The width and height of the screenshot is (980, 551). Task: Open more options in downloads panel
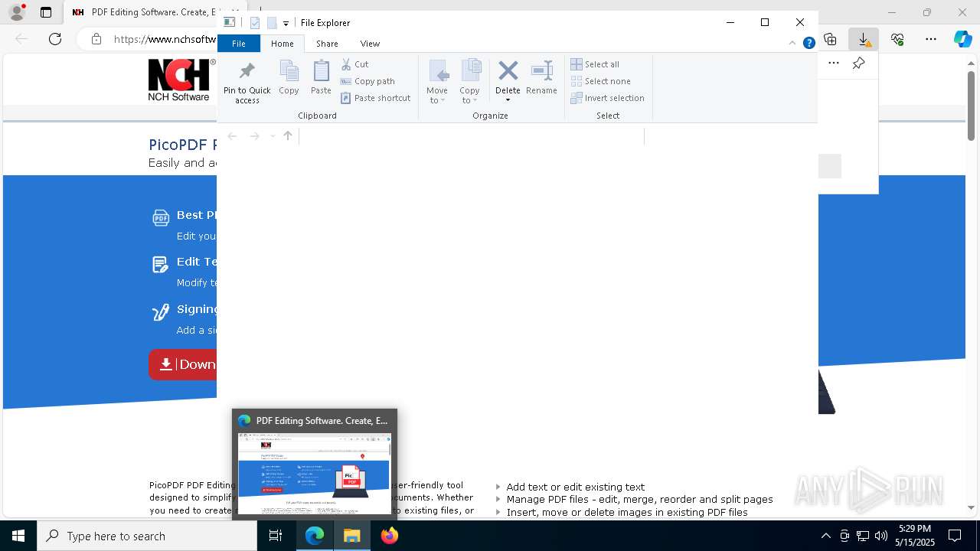pos(834,64)
